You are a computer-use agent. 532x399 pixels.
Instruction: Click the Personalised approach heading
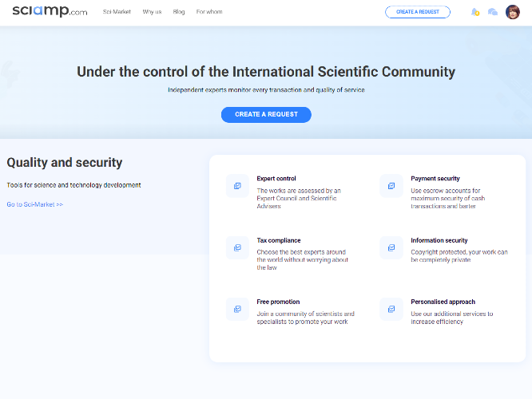pos(443,302)
